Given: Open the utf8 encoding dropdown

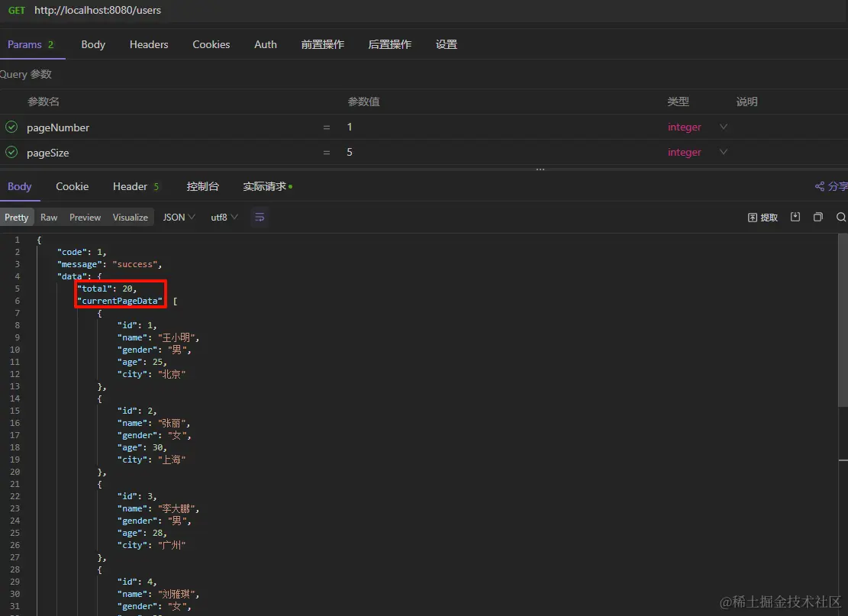Looking at the screenshot, I should [224, 218].
